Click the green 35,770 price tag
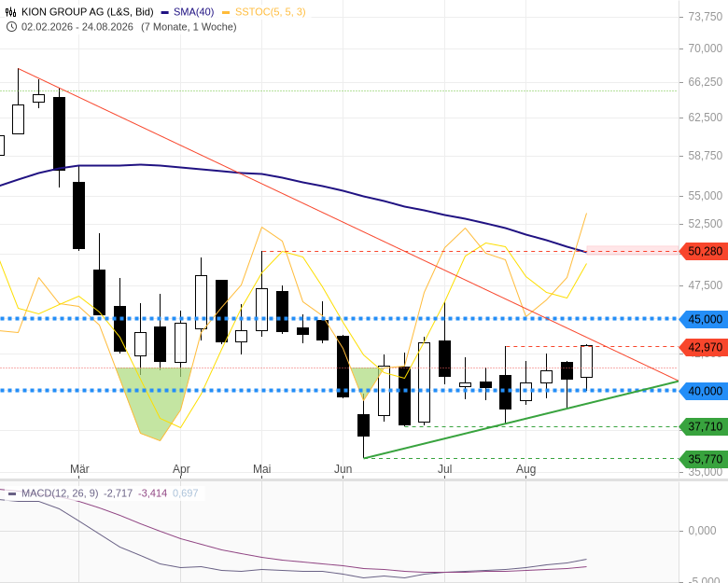The image size is (728, 583). coord(704,459)
